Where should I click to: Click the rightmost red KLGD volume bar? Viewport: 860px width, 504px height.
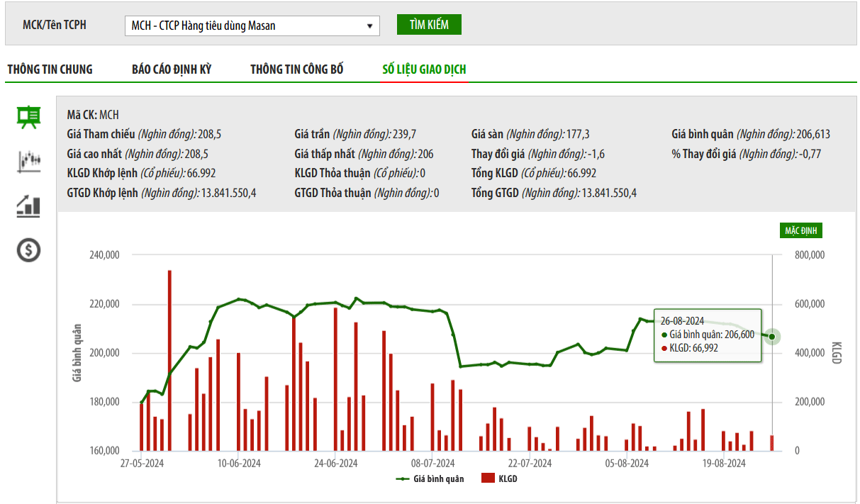(772, 442)
